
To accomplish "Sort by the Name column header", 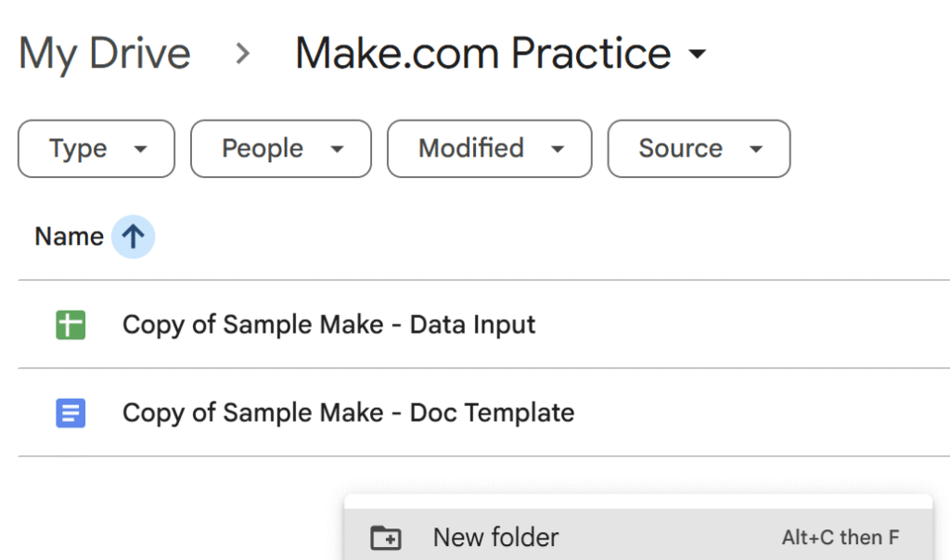I will click(x=69, y=237).
